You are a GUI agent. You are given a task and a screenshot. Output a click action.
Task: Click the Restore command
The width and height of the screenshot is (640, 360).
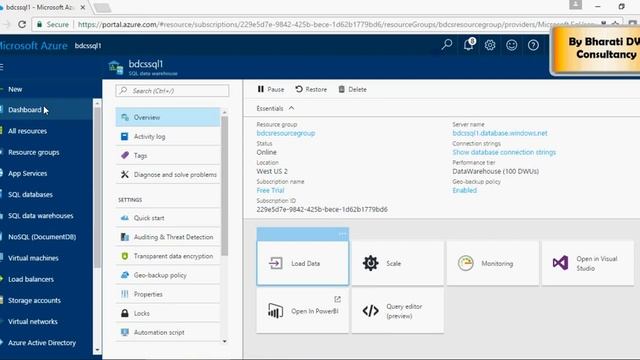311,89
